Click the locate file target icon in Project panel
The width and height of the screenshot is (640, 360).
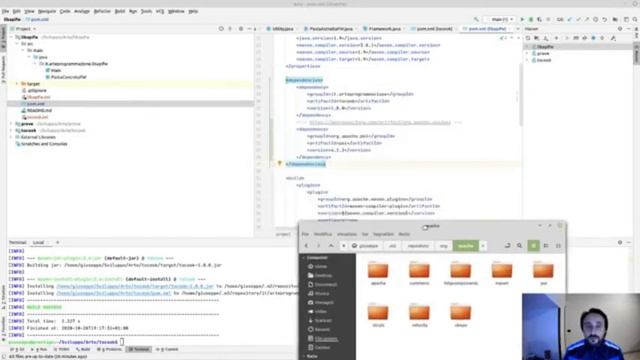click(221, 29)
